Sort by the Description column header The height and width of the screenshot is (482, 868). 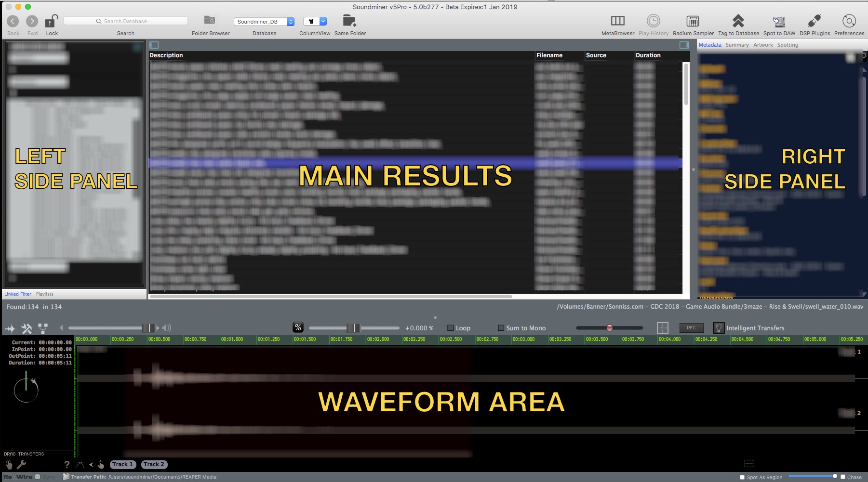(x=341, y=55)
